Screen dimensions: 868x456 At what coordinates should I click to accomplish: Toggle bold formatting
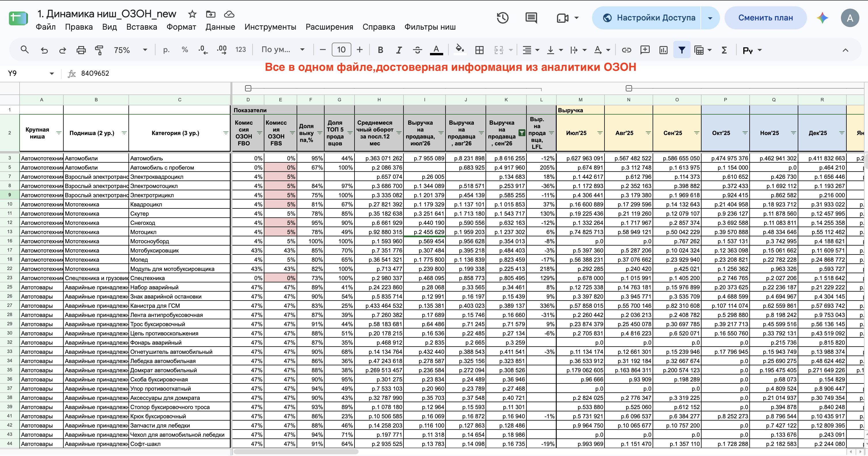380,50
